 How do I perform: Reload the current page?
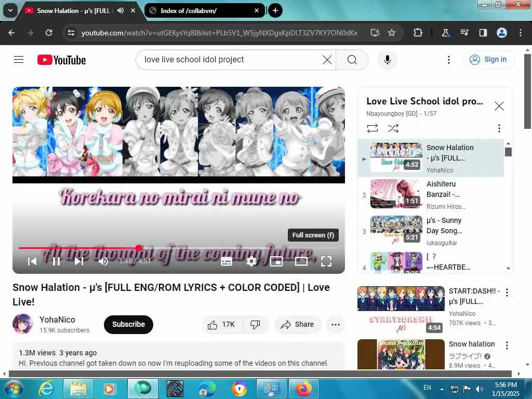point(49,33)
